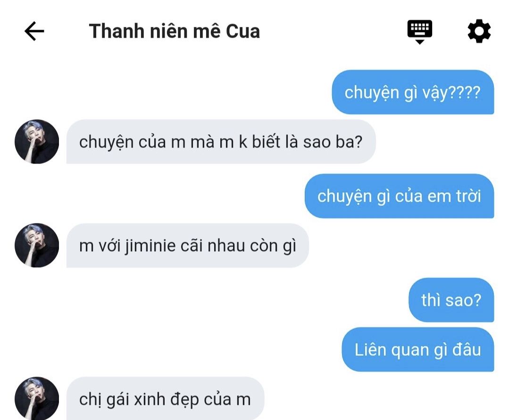Tap avatar beside 'chị gái xinh đẹp' message
This screenshot has height=420, width=509.
coord(37,399)
